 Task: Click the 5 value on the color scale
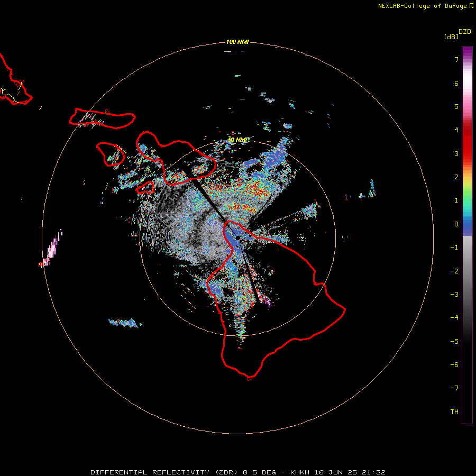pos(456,106)
